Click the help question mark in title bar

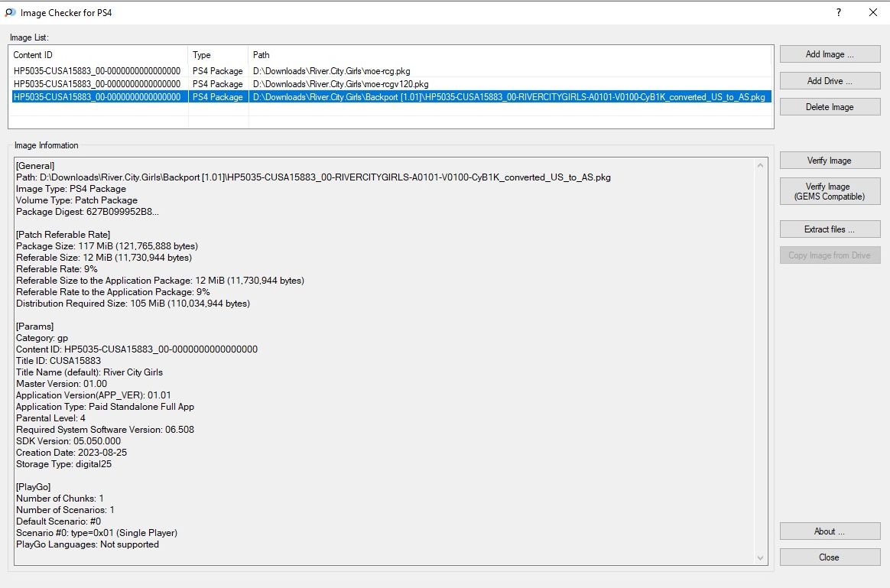[838, 12]
